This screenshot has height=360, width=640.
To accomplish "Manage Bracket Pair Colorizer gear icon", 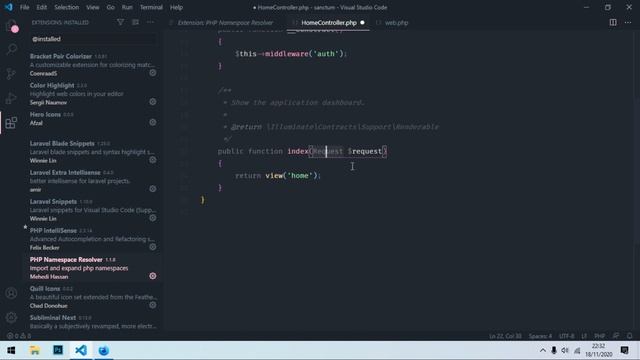I will 153,73.
